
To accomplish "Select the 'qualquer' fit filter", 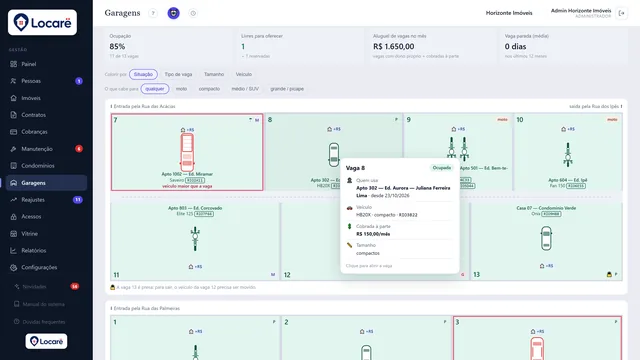I will pos(155,89).
